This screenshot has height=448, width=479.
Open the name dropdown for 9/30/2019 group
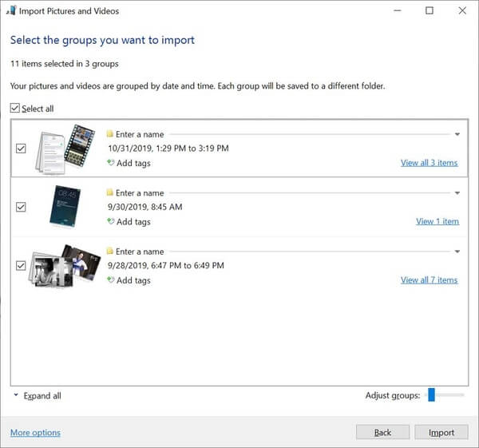[x=457, y=193]
